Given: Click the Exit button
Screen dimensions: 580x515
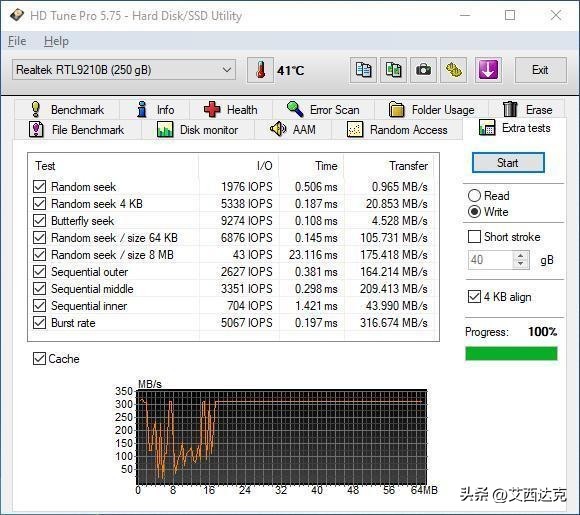Looking at the screenshot, I should pyautogui.click(x=540, y=70).
